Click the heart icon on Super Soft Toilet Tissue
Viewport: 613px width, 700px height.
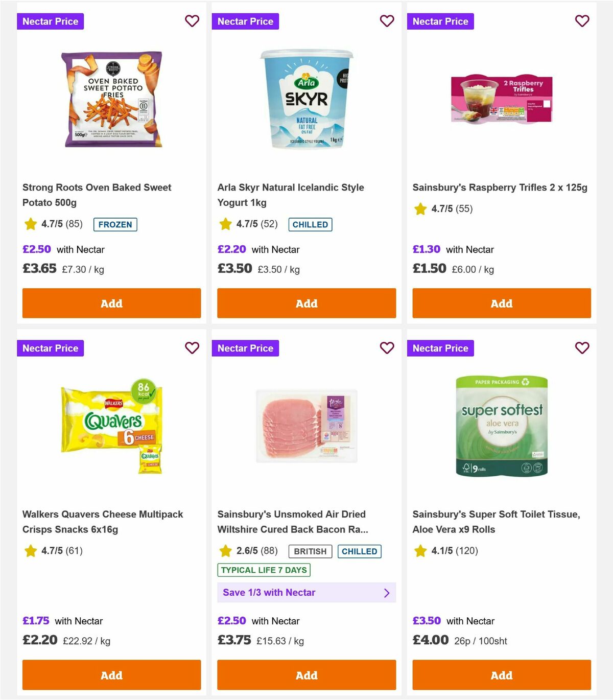tap(582, 348)
